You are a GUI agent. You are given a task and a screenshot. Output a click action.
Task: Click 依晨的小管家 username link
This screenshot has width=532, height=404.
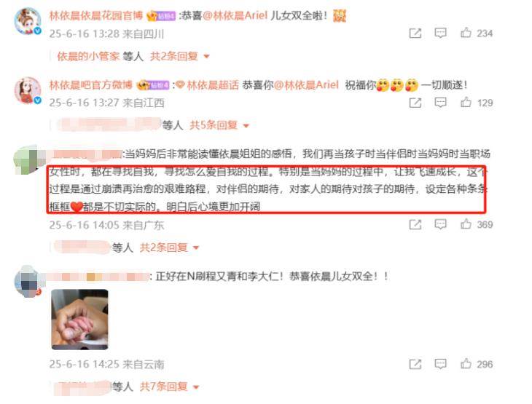[x=88, y=56]
